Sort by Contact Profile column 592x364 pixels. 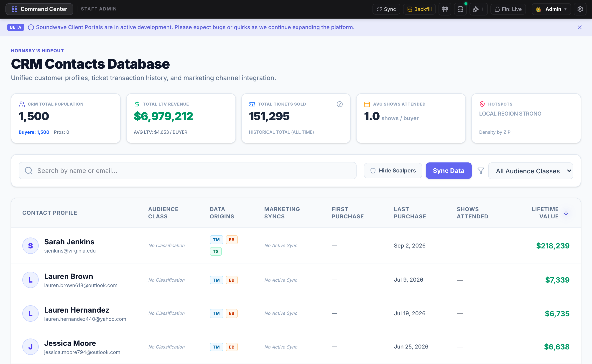coord(50,213)
